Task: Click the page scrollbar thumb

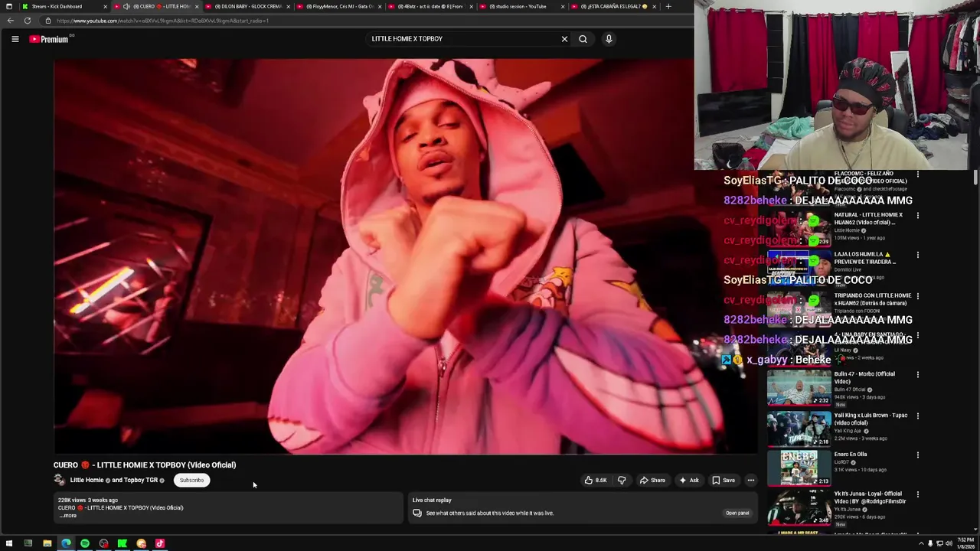Action: pyautogui.click(x=975, y=178)
